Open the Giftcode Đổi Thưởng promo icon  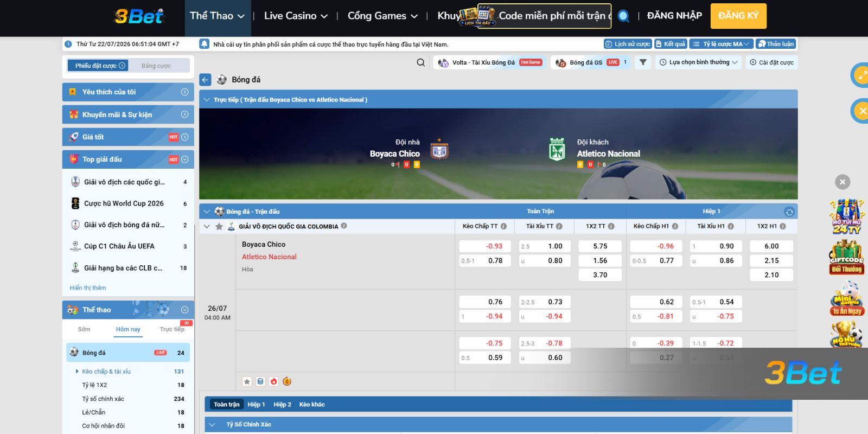pos(846,258)
